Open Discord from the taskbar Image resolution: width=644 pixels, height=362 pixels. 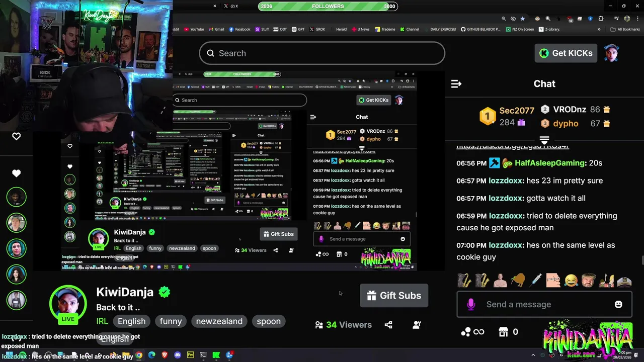178,355
